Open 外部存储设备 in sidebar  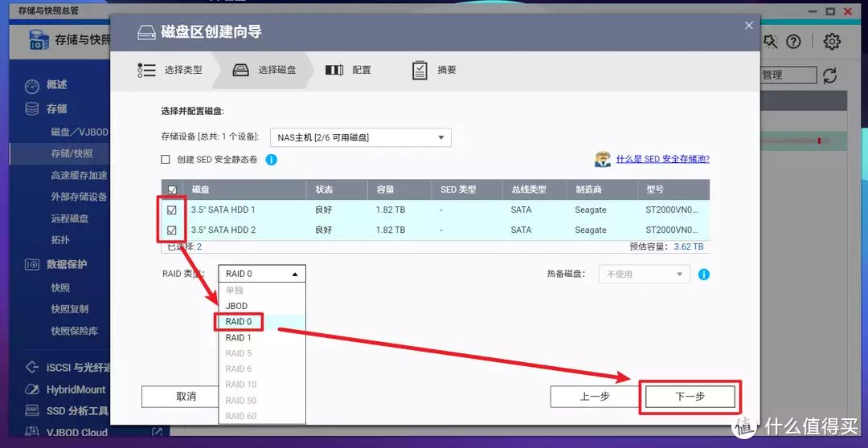79,197
